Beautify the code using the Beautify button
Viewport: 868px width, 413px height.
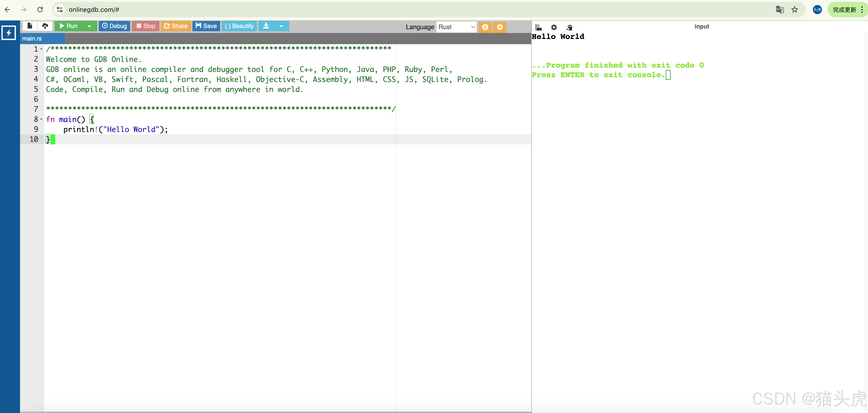tap(239, 26)
